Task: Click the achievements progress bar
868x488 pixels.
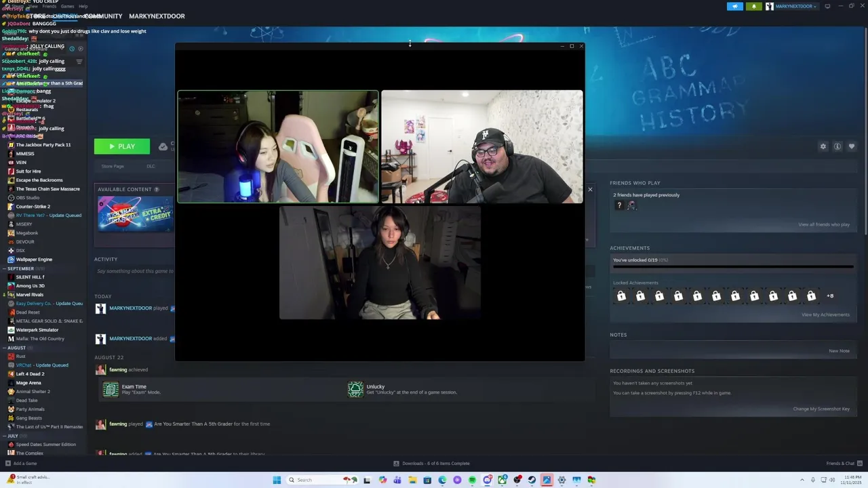Action: (733, 267)
